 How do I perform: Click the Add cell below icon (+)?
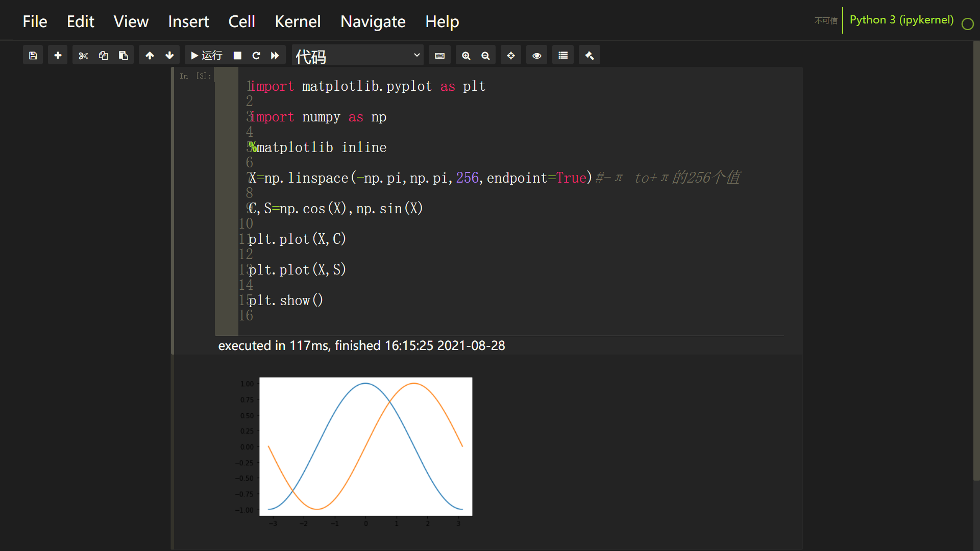(57, 55)
